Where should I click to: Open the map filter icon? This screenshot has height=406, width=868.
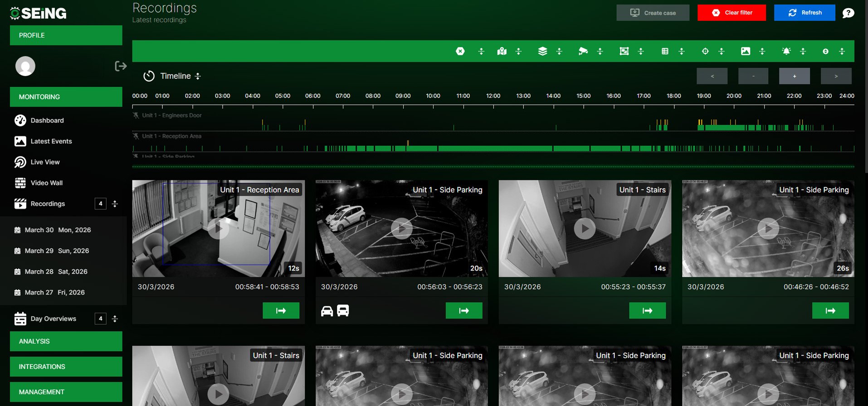pyautogui.click(x=502, y=51)
